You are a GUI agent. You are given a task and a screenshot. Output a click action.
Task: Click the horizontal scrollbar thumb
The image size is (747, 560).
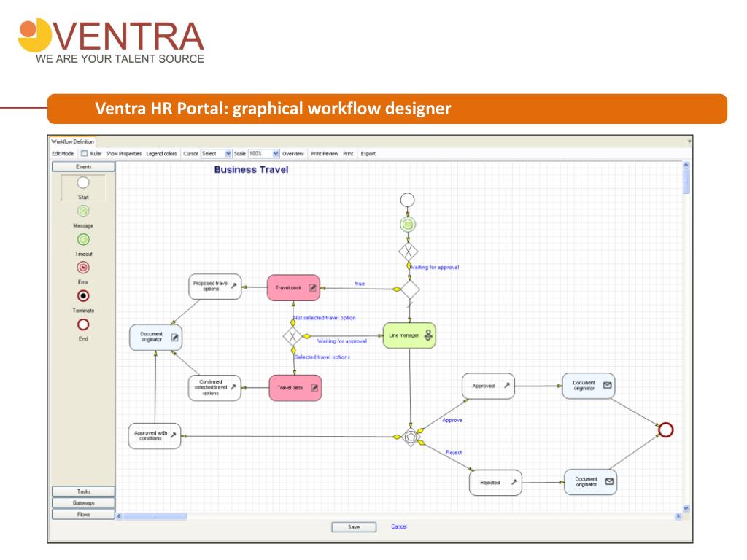pos(155,516)
